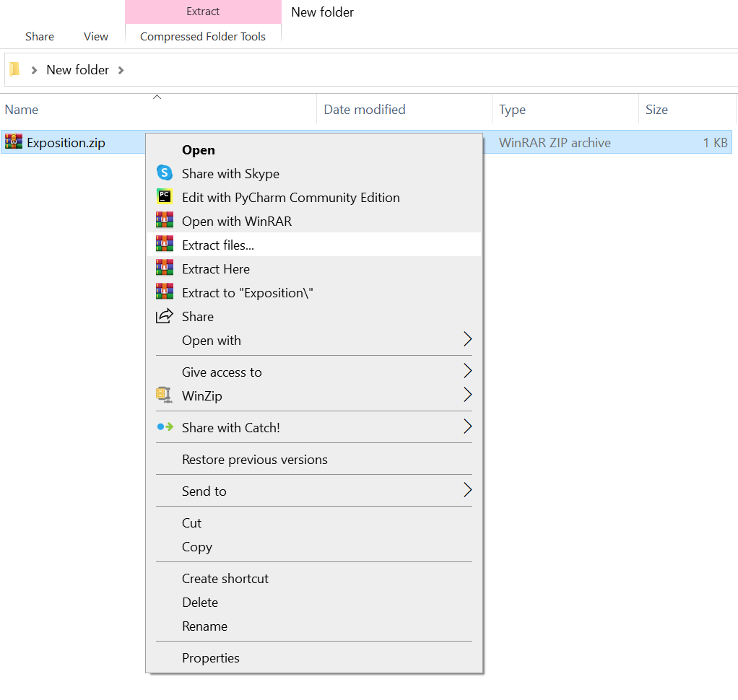Click the WinRAR ZIP archive type cell

[x=555, y=143]
